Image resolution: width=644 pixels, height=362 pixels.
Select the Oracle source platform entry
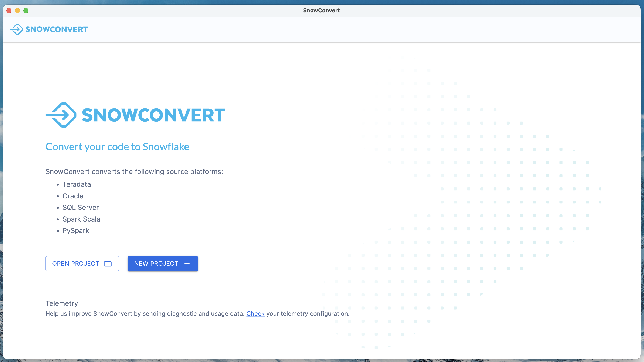coord(73,196)
